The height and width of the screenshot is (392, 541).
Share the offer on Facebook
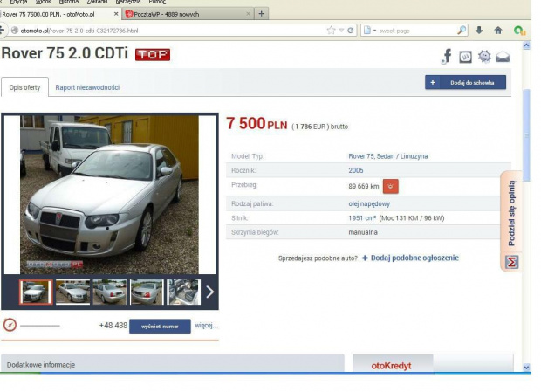pos(447,56)
